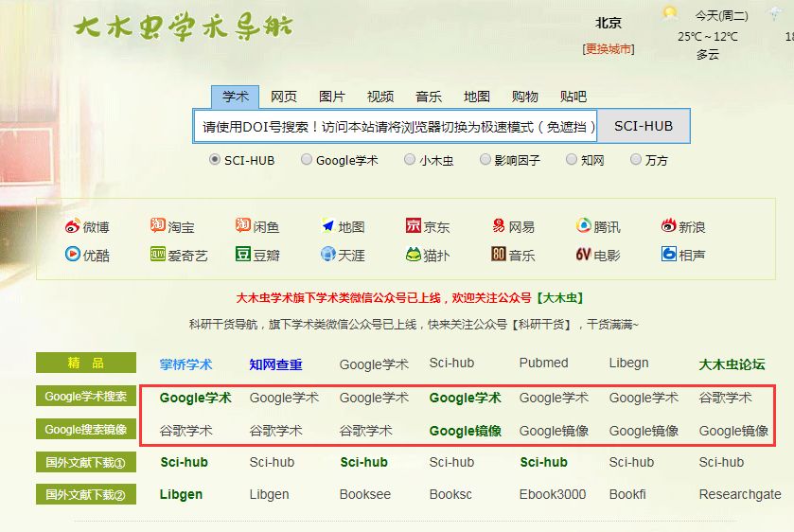Open the 网易 icon
Screen dimensions: 794x532
(499, 225)
